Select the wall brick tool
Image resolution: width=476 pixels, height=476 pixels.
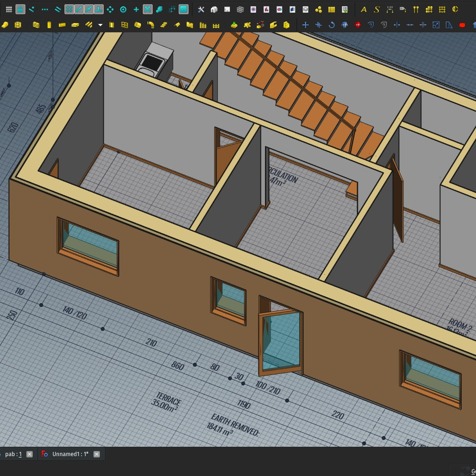(x=36, y=25)
